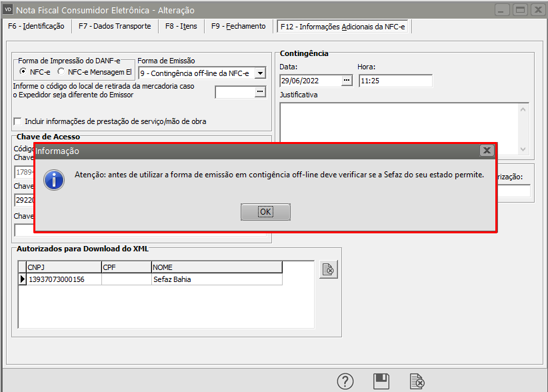Click delete icon beside the XML download grid
The image size is (548, 392).
329,269
